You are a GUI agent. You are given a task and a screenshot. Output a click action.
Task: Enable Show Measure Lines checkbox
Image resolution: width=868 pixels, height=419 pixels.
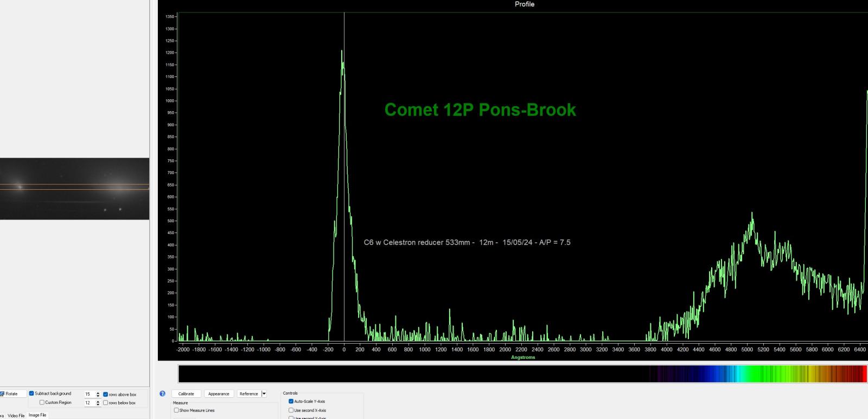pyautogui.click(x=176, y=410)
